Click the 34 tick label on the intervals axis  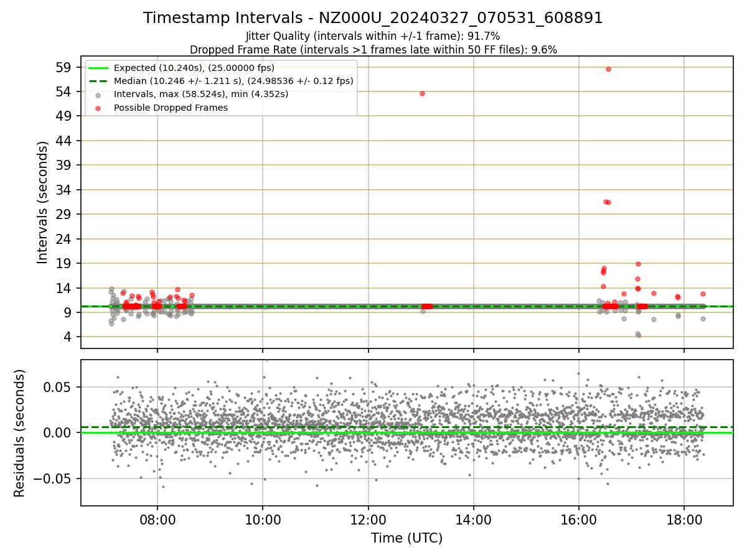65,190
